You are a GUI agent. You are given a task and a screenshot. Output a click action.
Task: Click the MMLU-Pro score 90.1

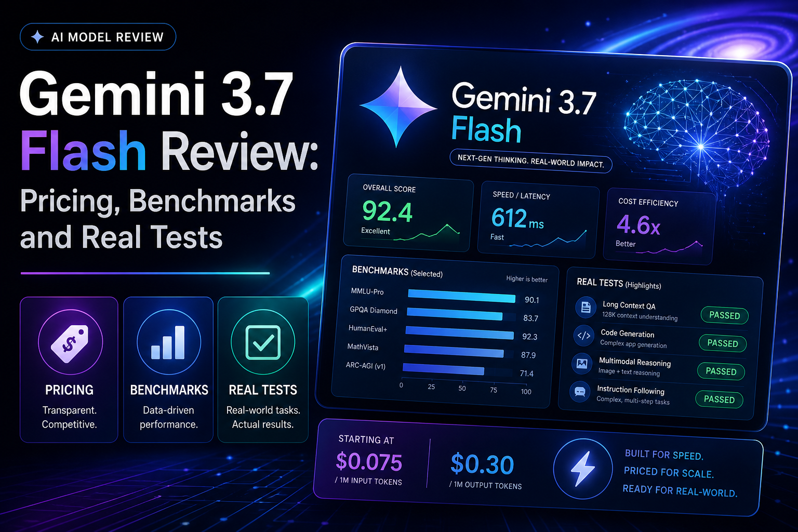click(532, 300)
